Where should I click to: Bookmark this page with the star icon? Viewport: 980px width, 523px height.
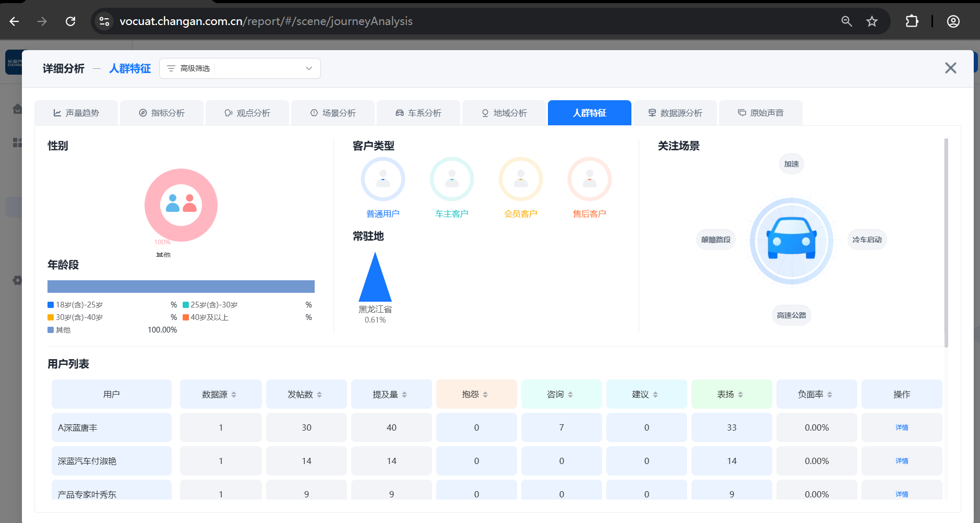(x=871, y=21)
